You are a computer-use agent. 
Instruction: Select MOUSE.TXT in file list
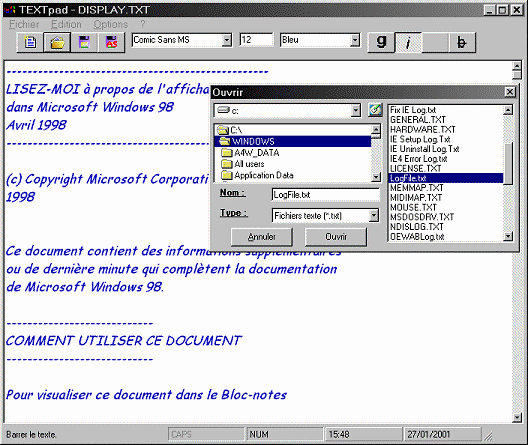click(x=446, y=207)
